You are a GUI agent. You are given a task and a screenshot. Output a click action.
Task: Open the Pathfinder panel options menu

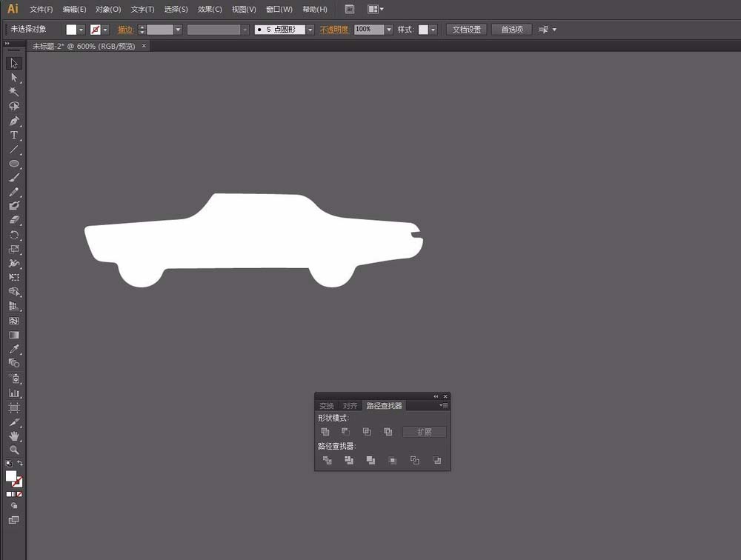pos(443,405)
